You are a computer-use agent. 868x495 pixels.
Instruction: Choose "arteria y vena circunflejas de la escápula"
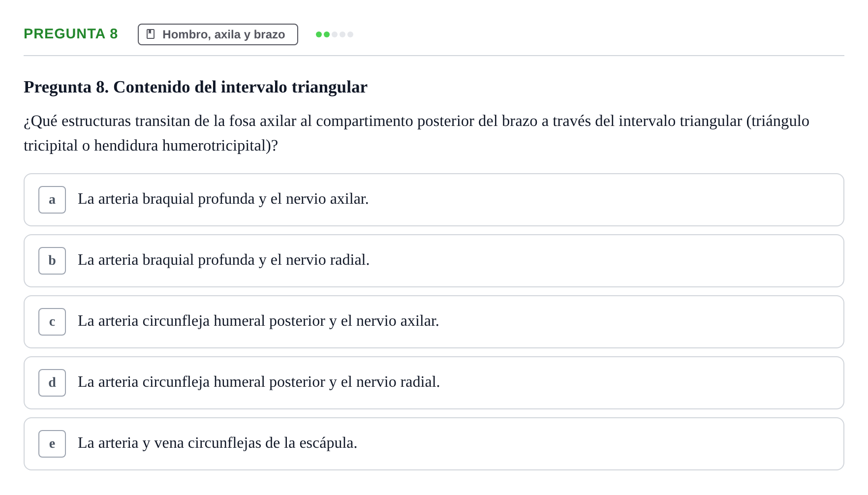(434, 444)
